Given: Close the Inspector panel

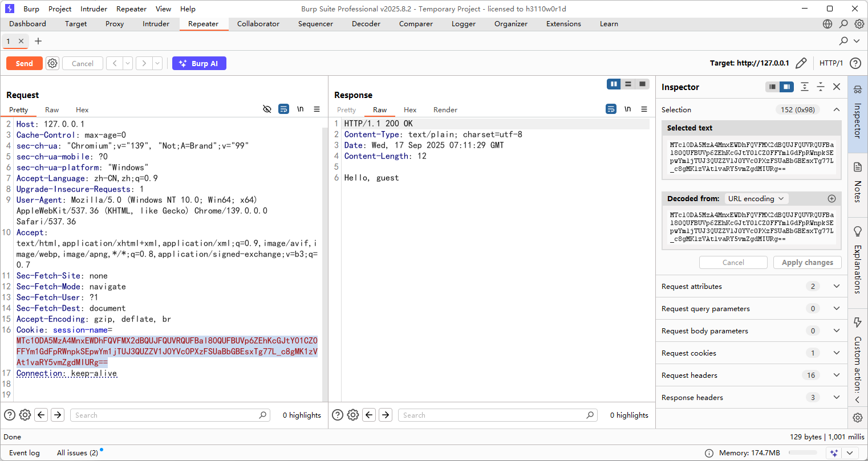Looking at the screenshot, I should click(x=837, y=87).
